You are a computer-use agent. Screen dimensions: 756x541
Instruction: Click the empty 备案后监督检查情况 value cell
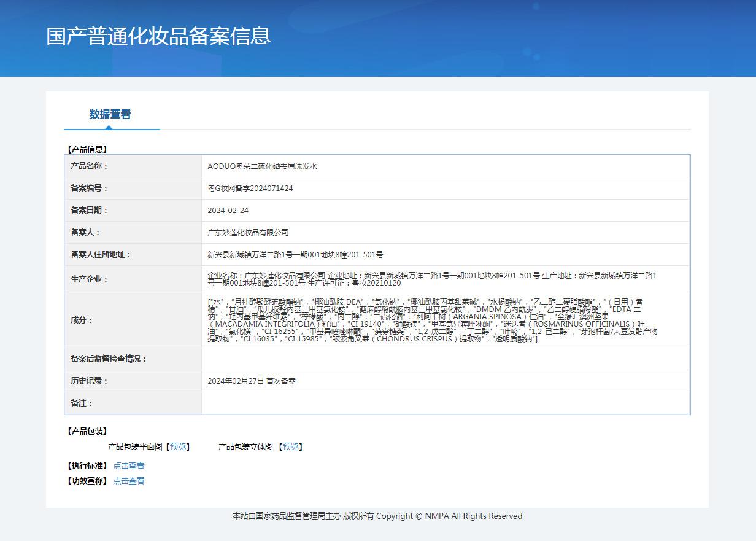pyautogui.click(x=445, y=359)
